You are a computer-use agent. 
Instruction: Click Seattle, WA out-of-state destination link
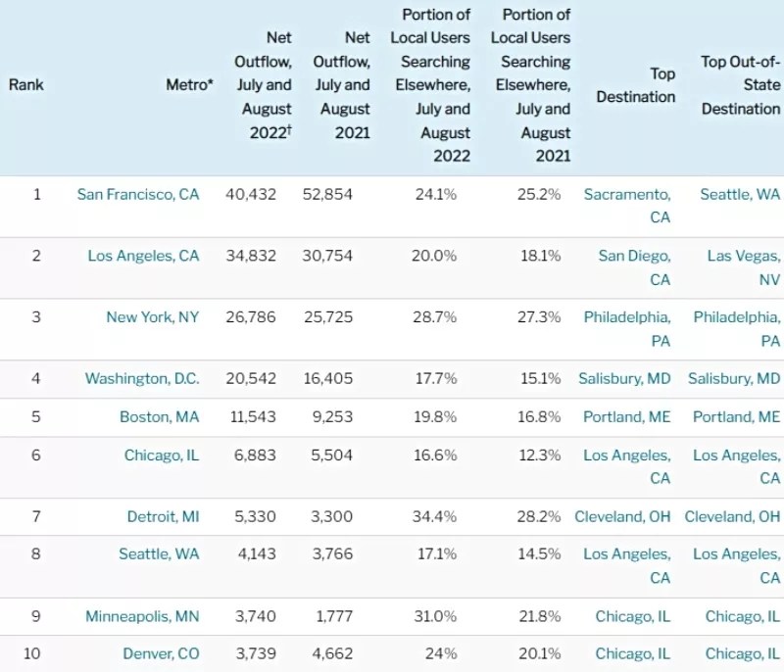point(740,194)
